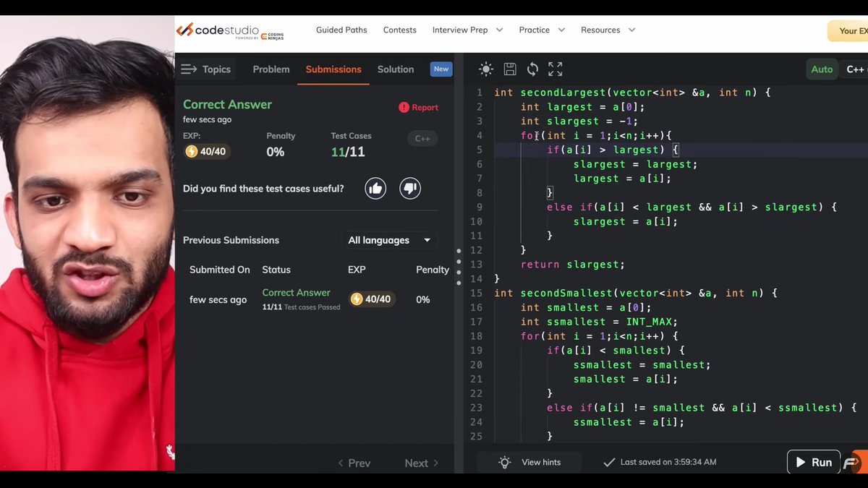Click the Run button
Image resolution: width=868 pixels, height=488 pixels.
(814, 462)
